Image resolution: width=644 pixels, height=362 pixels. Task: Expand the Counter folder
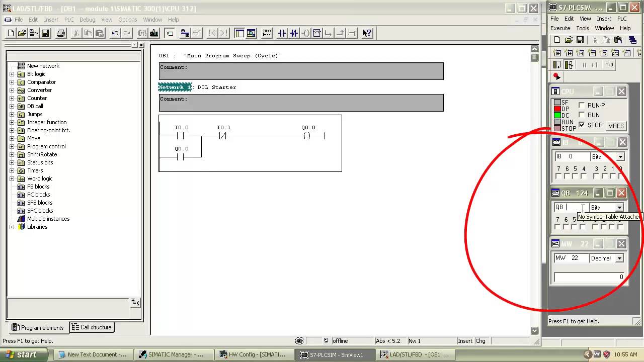(x=12, y=98)
